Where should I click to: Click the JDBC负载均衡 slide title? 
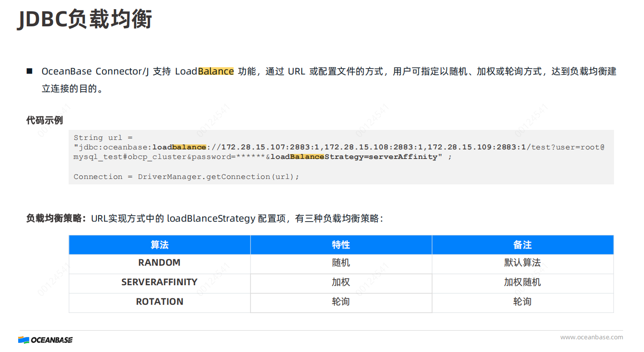[x=85, y=20]
